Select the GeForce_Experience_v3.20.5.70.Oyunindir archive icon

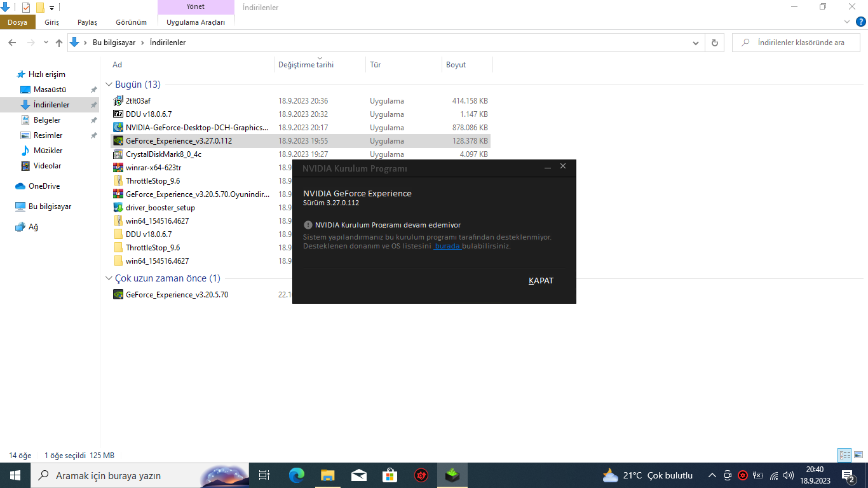coord(118,194)
